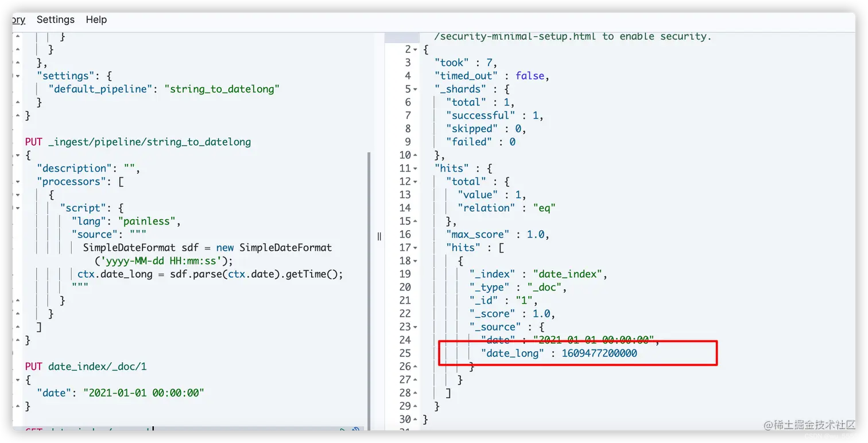Click the "_index" : "date_index" response line
This screenshot has width=868, height=443.
[x=538, y=274]
